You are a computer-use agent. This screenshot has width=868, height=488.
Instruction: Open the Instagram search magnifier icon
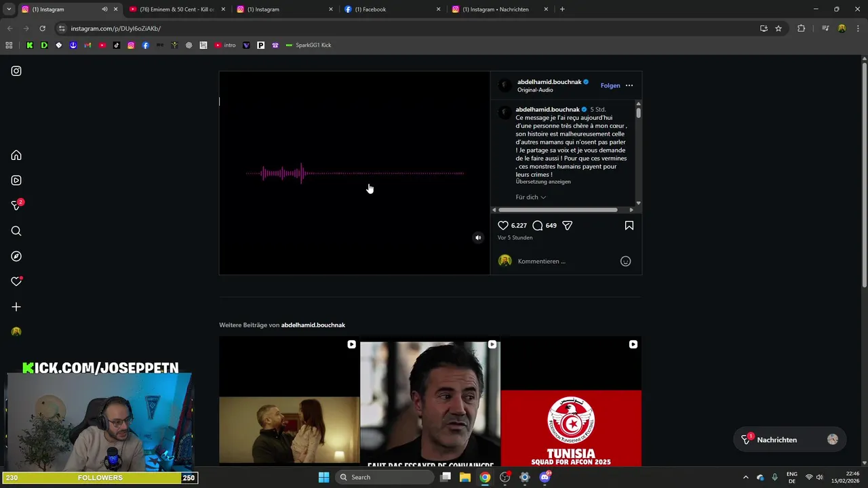(x=16, y=231)
